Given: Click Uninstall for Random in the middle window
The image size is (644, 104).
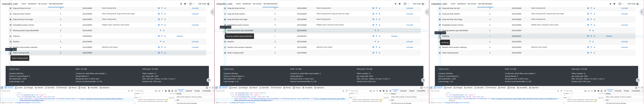Looking at the screenshot, I should click(410, 42).
